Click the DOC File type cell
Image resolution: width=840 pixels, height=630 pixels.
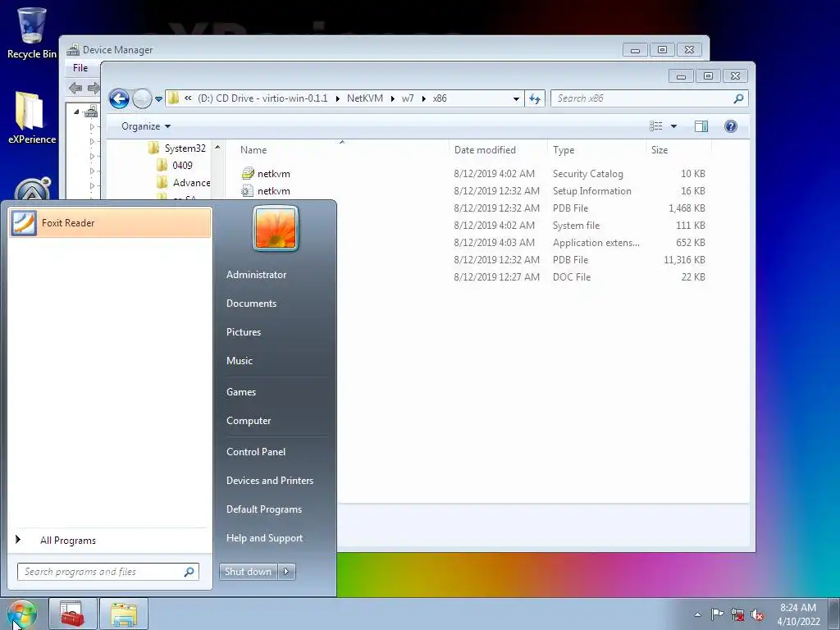click(572, 277)
